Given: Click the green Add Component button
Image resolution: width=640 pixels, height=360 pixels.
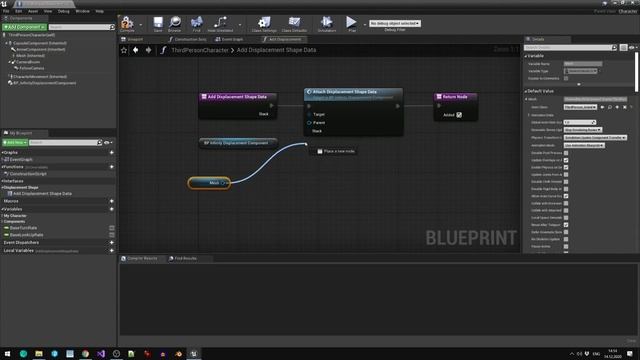Looking at the screenshot, I should [x=24, y=27].
